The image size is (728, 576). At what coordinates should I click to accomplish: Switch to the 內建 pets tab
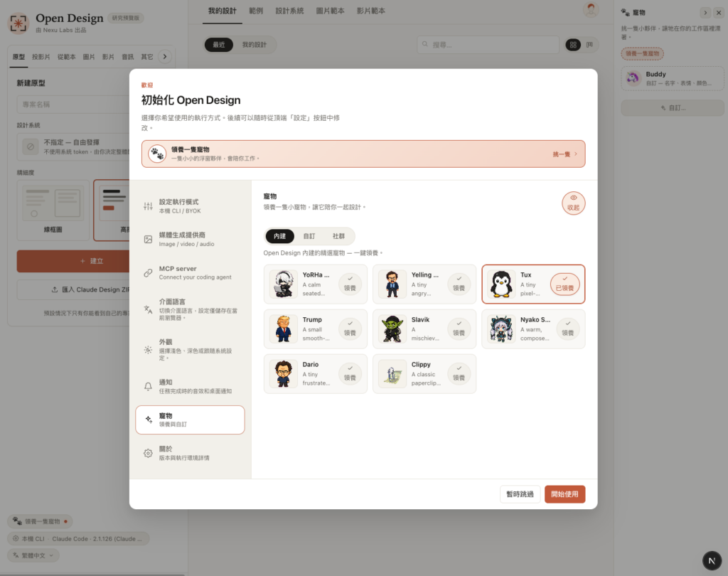pyautogui.click(x=279, y=236)
